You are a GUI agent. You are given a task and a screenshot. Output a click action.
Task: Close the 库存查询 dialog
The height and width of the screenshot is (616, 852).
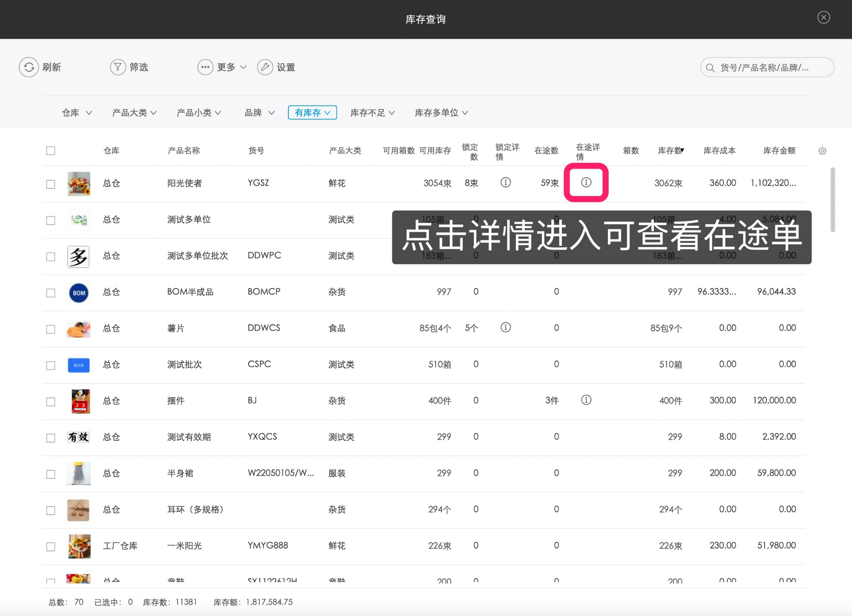click(823, 17)
